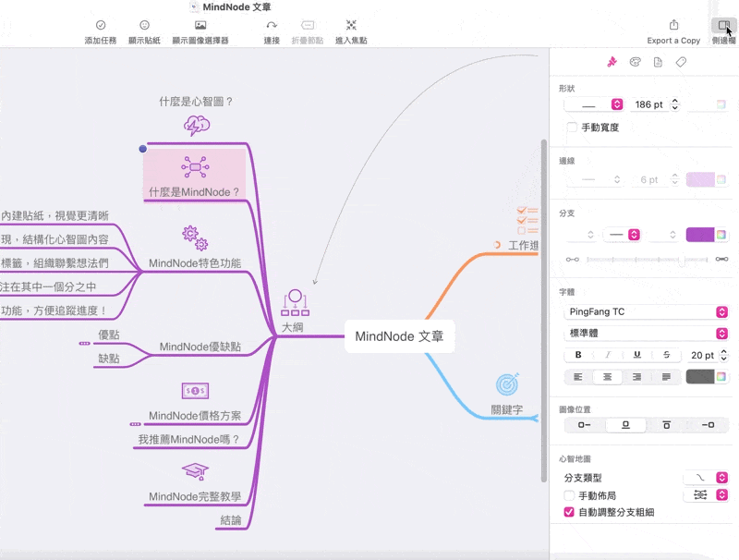The image size is (739, 560).
Task: Select the 大綱 node
Action: click(292, 327)
